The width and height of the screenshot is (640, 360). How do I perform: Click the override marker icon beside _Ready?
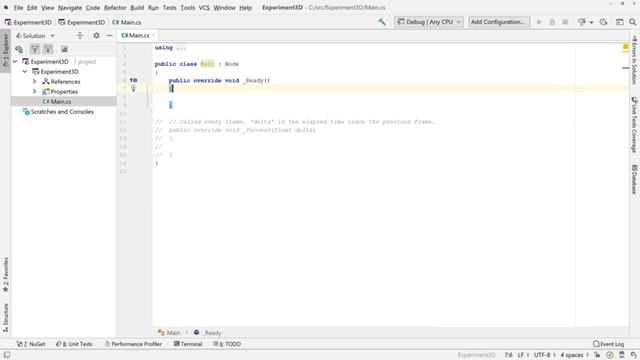pyautogui.click(x=133, y=80)
